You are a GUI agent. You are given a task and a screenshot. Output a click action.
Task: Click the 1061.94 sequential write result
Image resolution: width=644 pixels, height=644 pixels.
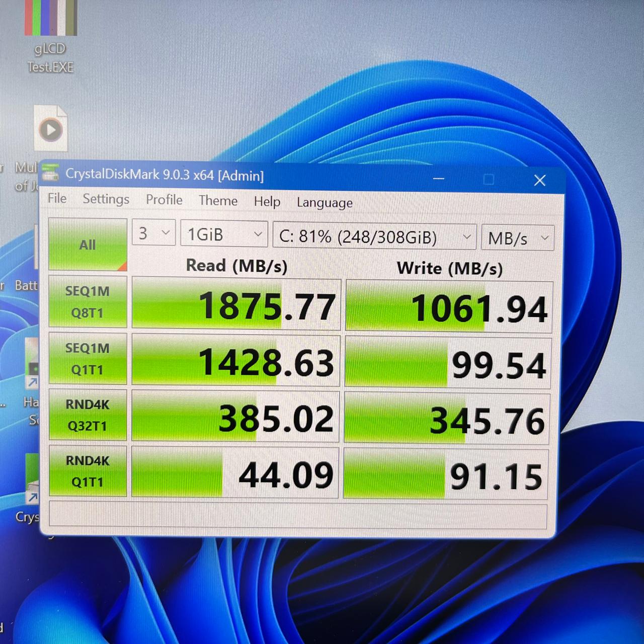449,307
